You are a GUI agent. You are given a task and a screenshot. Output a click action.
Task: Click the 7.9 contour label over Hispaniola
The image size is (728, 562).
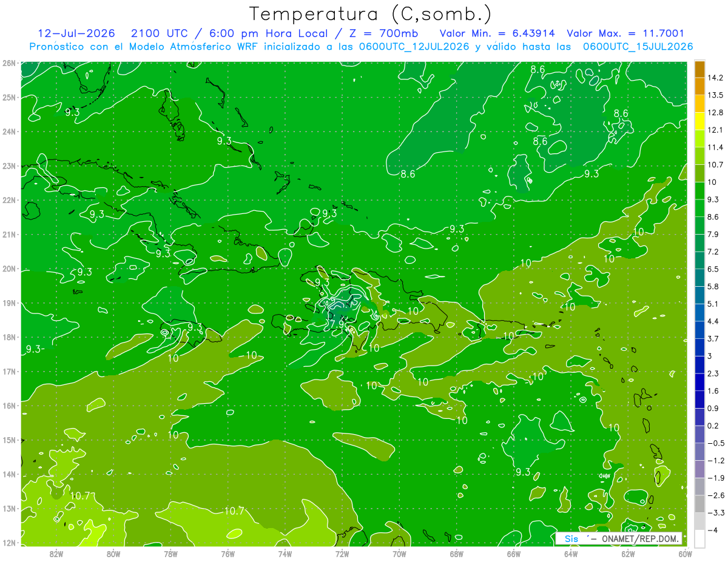[337, 323]
